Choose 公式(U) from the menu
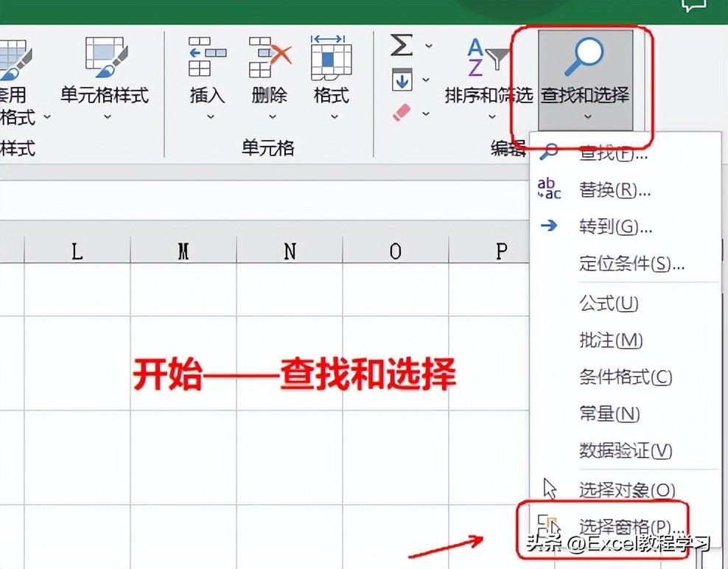Screen dimensions: 728x569 pyautogui.click(x=625, y=303)
